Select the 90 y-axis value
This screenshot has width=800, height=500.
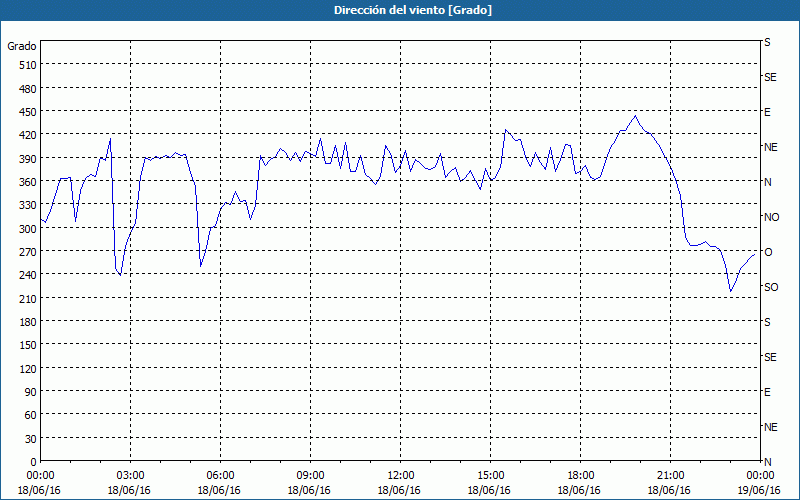[x=31, y=392]
